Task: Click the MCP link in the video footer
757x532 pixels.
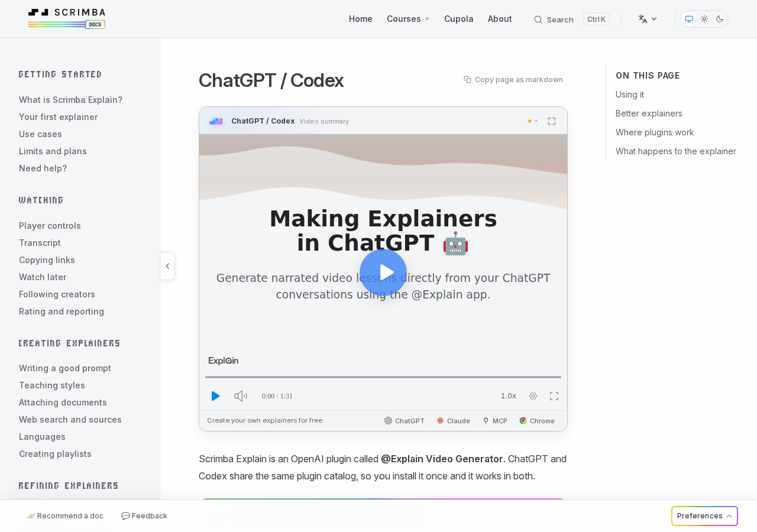Action: point(495,421)
